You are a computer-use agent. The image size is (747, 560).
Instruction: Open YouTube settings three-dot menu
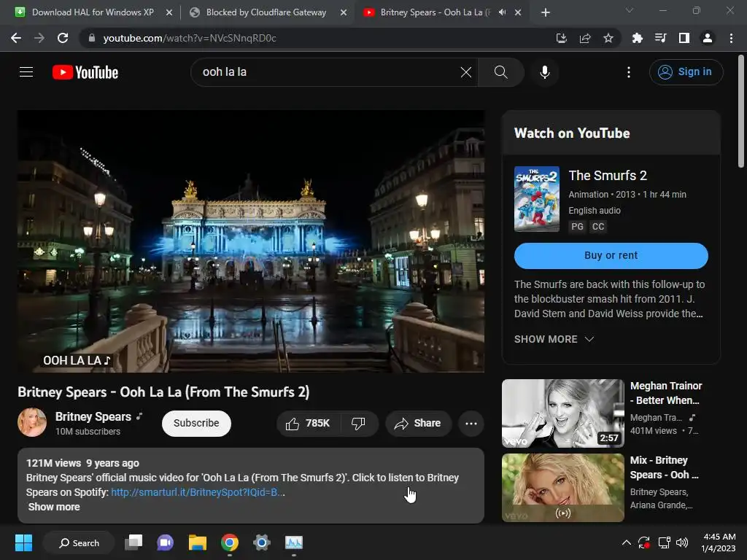pyautogui.click(x=629, y=72)
